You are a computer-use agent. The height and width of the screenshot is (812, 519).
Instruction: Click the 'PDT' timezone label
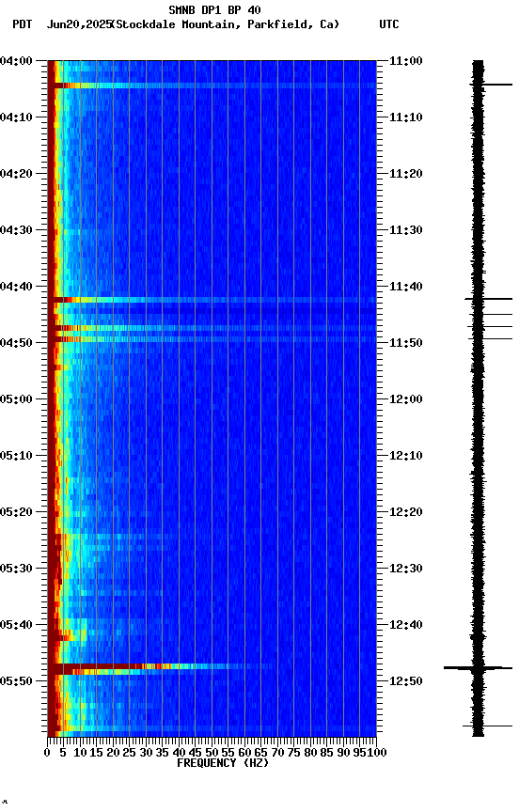pos(22,24)
